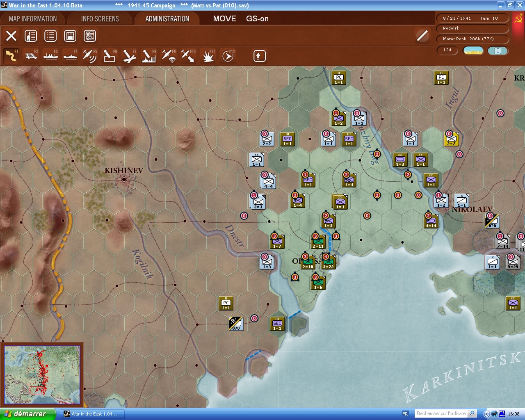Click the date and Turn 10 field
This screenshot has height=420, width=525.
(472, 18)
